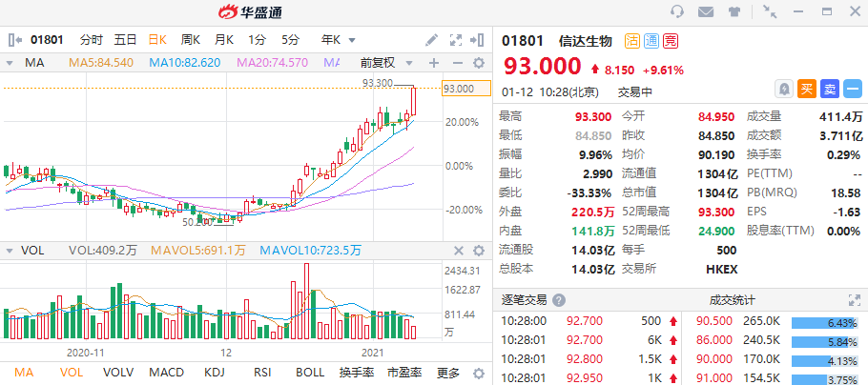The height and width of the screenshot is (385, 868).
Task: Toggle BOLL indicator
Action: click(310, 373)
